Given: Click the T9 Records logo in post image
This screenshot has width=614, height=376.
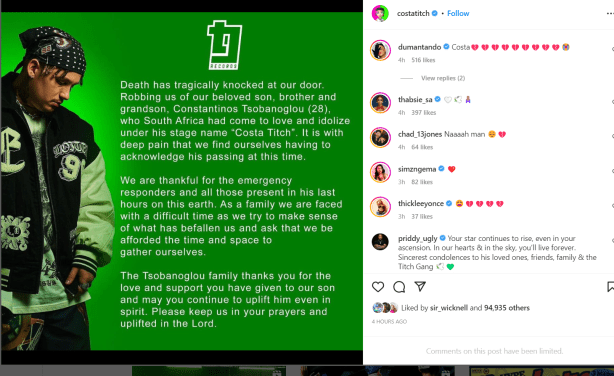Looking at the screenshot, I should [x=224, y=45].
